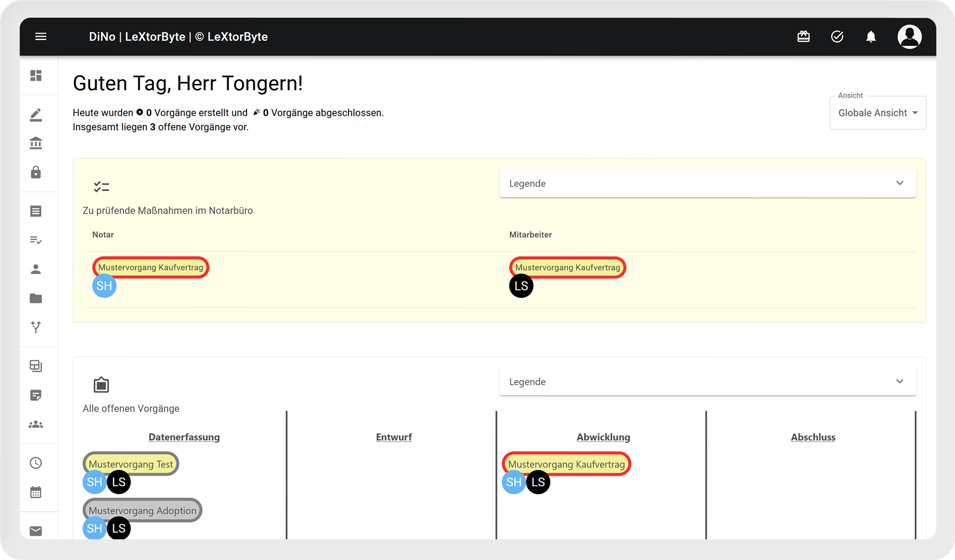
Task: Open Mustervorgang Test in Datenerfassung
Action: click(131, 464)
